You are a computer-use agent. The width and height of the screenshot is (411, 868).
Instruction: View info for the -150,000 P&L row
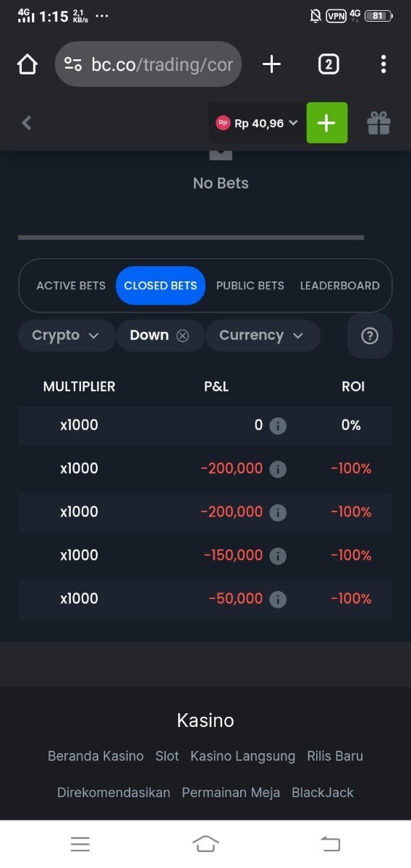point(278,556)
